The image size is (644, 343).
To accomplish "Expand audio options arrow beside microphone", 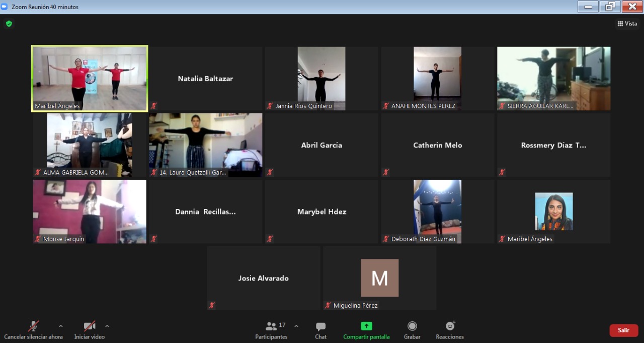I will point(61,326).
